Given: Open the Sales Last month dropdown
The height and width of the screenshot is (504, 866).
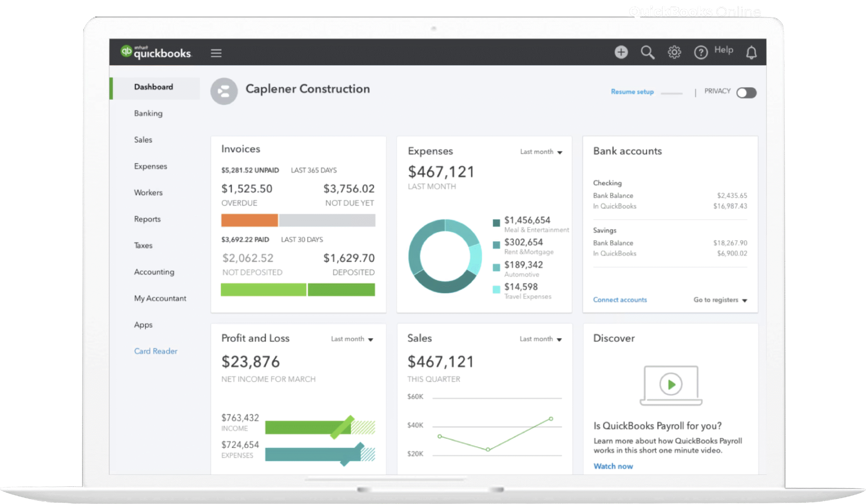Looking at the screenshot, I should (541, 339).
